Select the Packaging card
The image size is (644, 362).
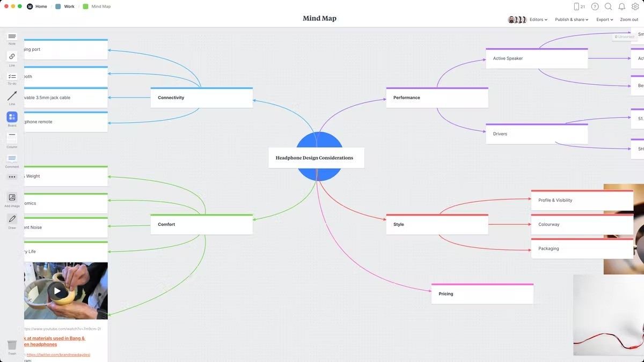(x=582, y=248)
